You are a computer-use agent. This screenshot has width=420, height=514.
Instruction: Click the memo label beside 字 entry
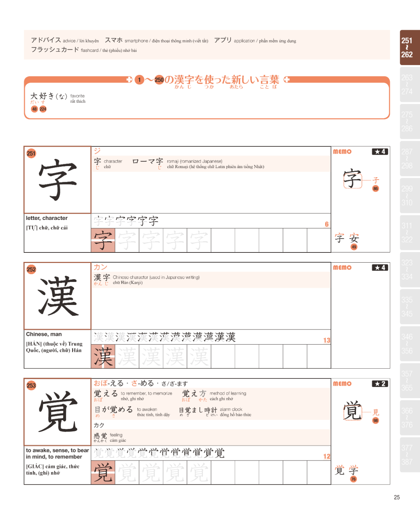tap(342, 152)
